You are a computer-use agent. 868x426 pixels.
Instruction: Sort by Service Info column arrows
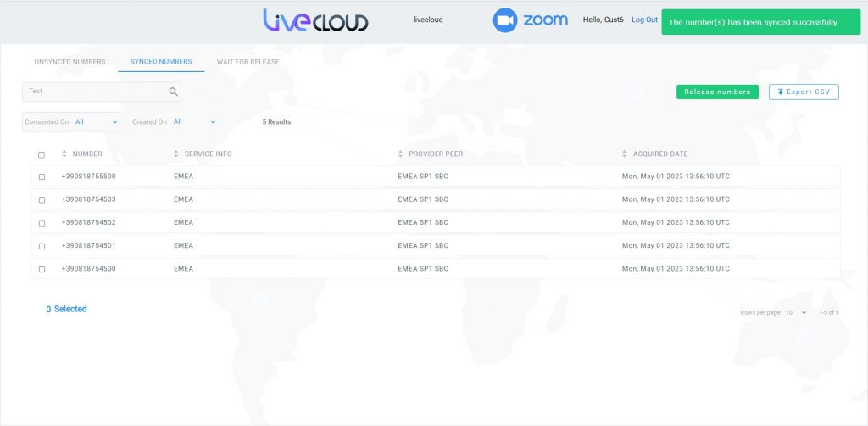176,154
